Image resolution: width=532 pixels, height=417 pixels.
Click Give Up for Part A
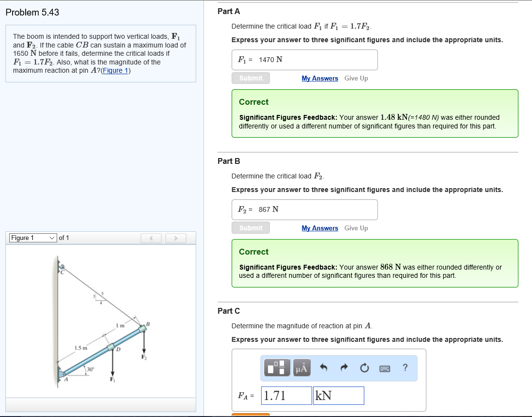coord(356,78)
